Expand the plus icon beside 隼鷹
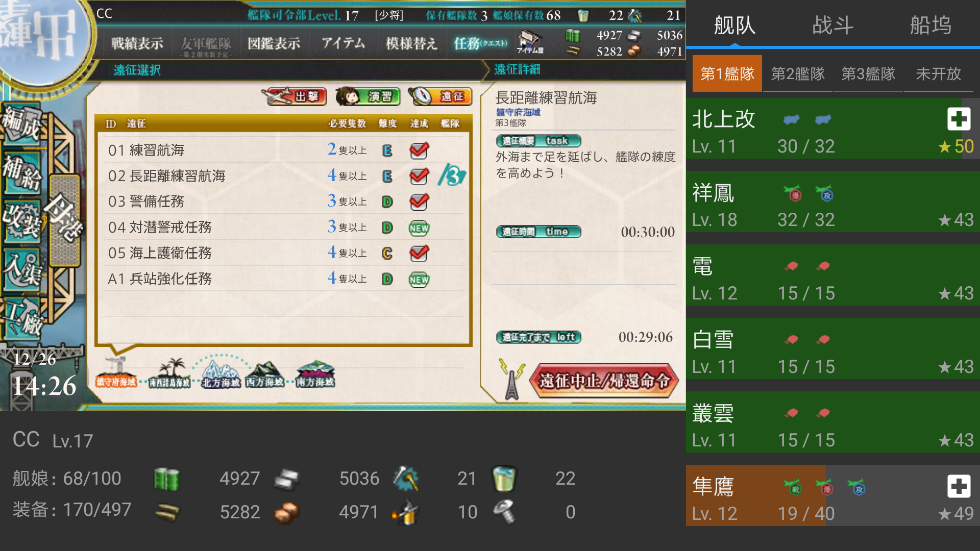 tap(959, 486)
